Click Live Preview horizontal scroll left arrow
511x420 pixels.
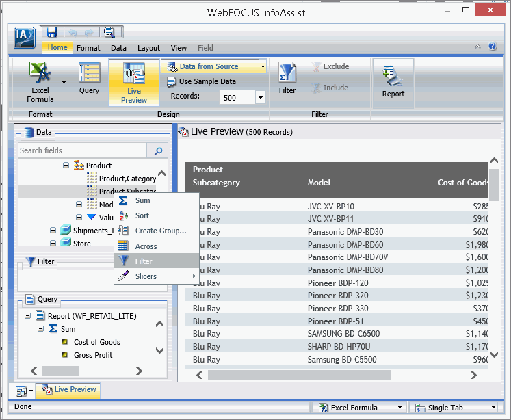pyautogui.click(x=200, y=376)
